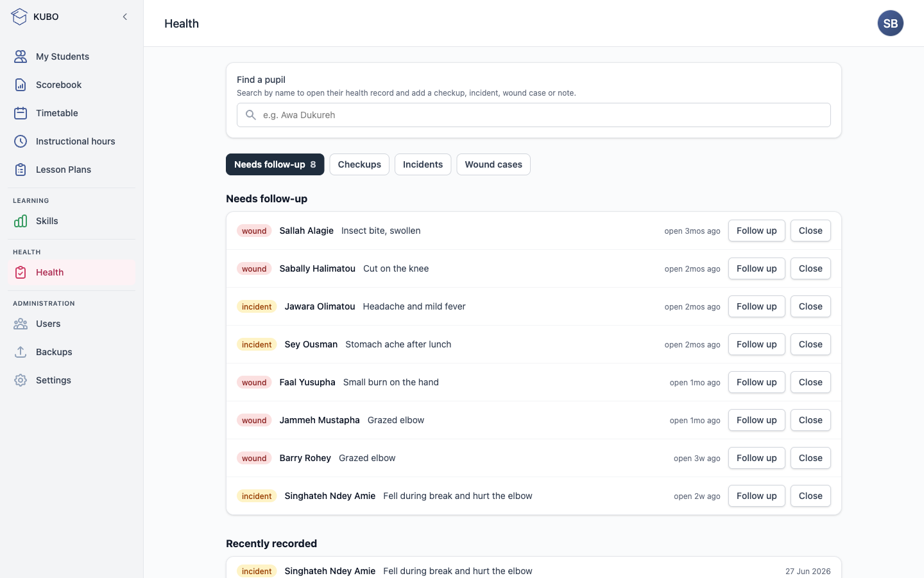
Task: Switch to the Wound cases tab
Action: pos(493,164)
